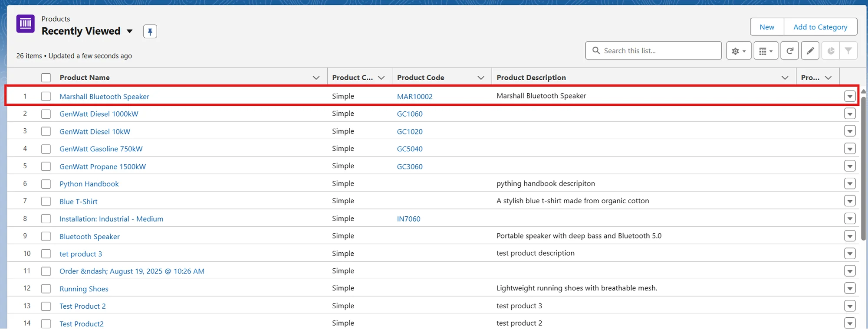Open the list view controls gear menu
The image size is (868, 329).
[x=738, y=51]
